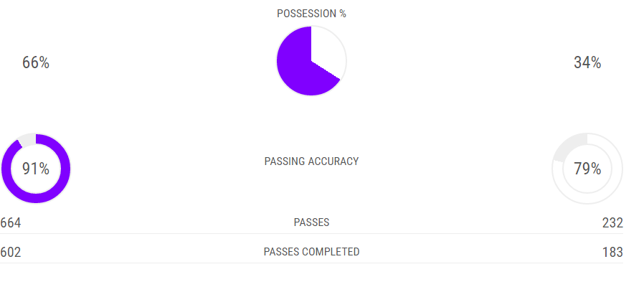Click the 183 passes completed value
Viewport: 644px width, 282px height.
point(612,252)
